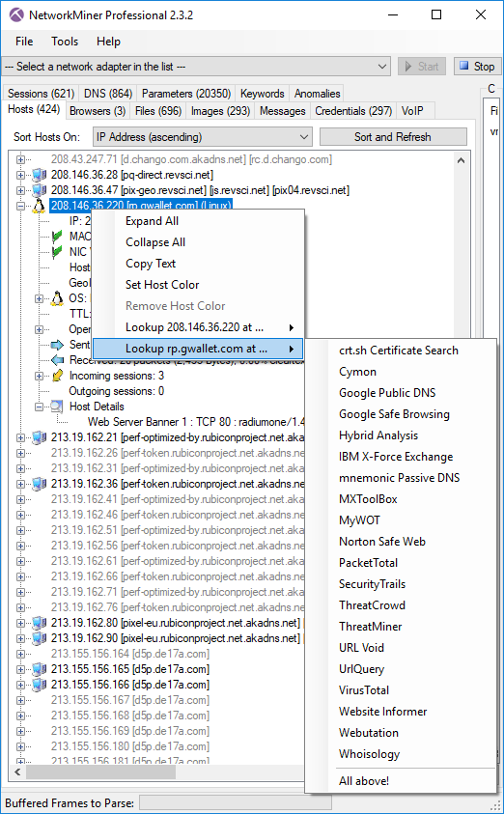This screenshot has width=504, height=814.
Task: Click the Start capture button
Action: [x=422, y=67]
